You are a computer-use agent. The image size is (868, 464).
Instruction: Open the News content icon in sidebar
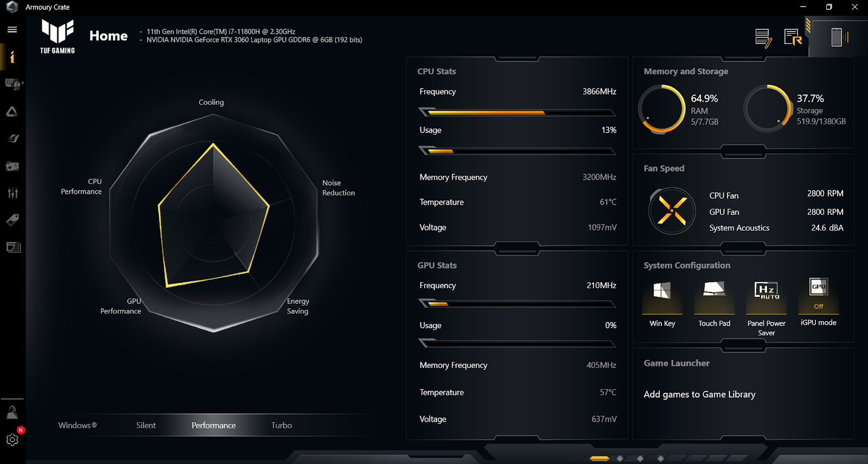(13, 247)
